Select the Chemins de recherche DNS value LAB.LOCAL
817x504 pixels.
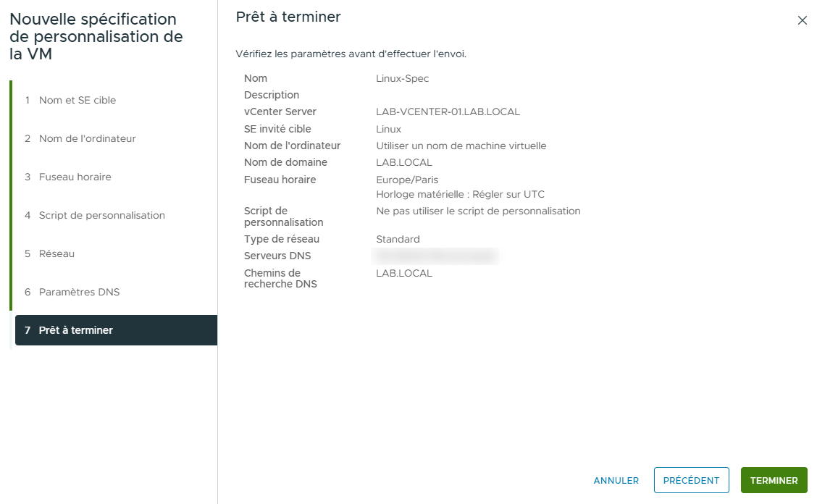point(403,273)
